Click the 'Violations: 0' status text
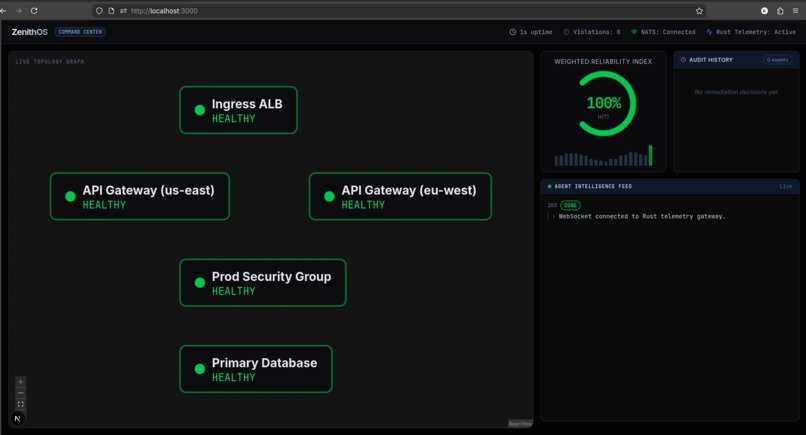Screen dimensions: 806x435 [596, 32]
